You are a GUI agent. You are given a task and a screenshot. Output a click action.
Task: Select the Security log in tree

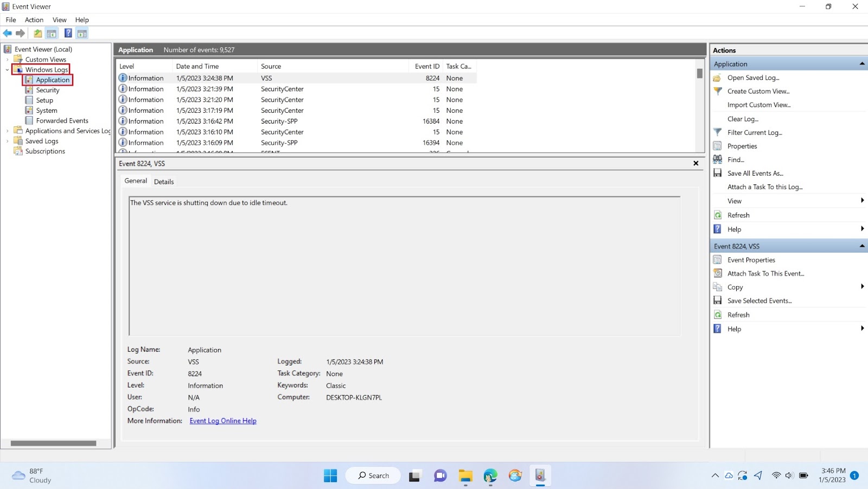tap(48, 90)
